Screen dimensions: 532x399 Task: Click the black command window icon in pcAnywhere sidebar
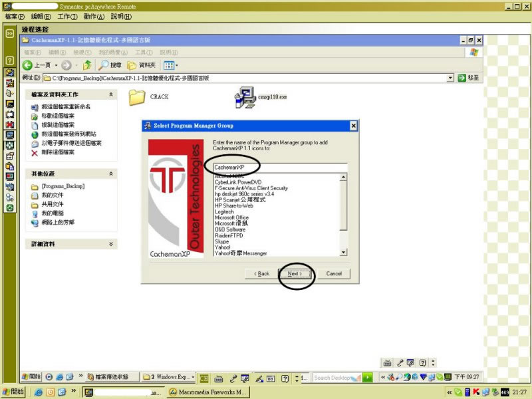coord(9,104)
